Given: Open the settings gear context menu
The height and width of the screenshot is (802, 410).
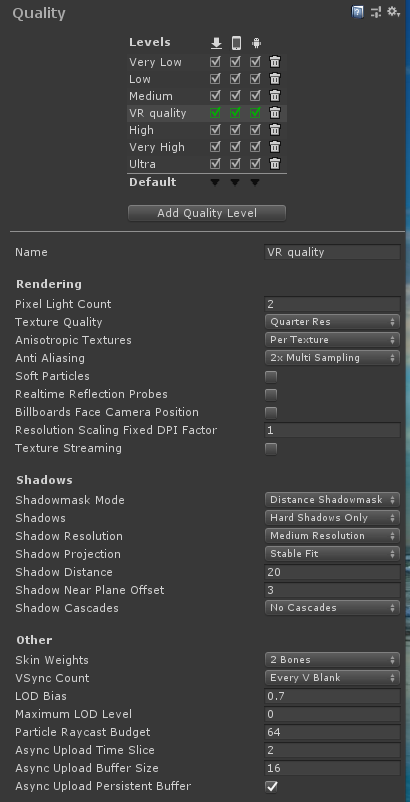Looking at the screenshot, I should tap(393, 12).
